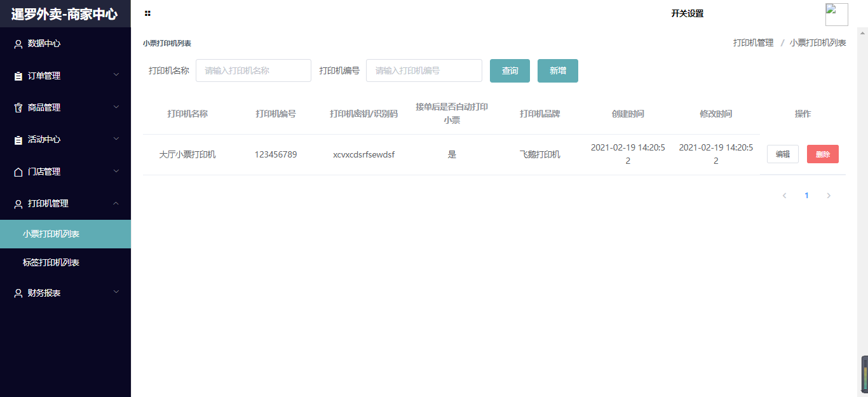Click the 暹罗外卖-商家中心 logo title
This screenshot has width=868, height=397.
tap(64, 14)
